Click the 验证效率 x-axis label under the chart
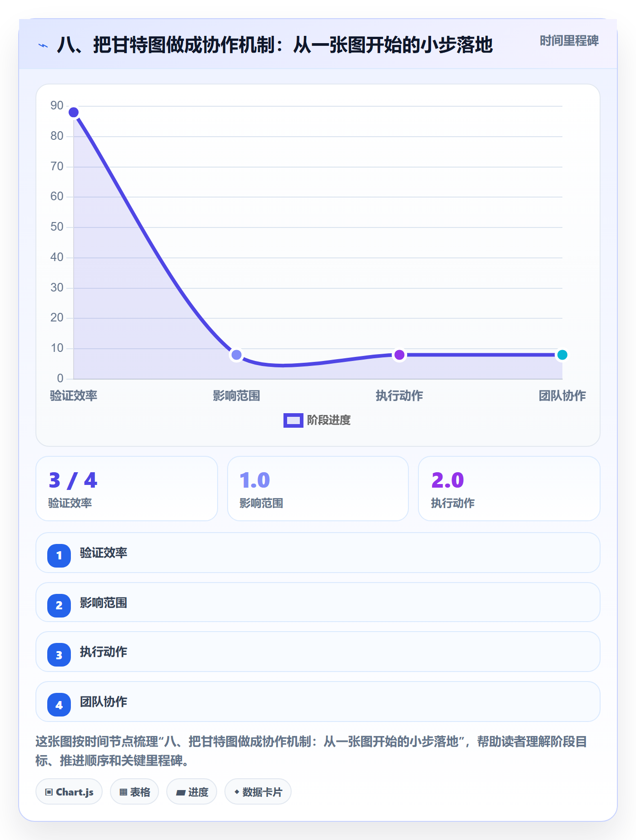The height and width of the screenshot is (840, 636). coord(74,395)
